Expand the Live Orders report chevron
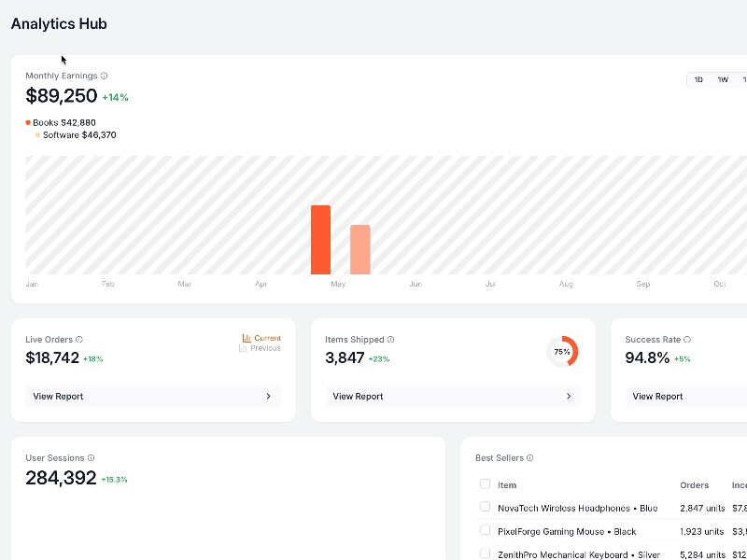This screenshot has height=560, width=747. [x=270, y=396]
